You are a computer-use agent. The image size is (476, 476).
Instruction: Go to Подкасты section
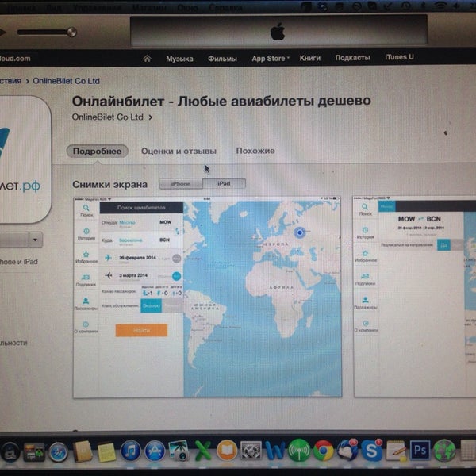353,58
